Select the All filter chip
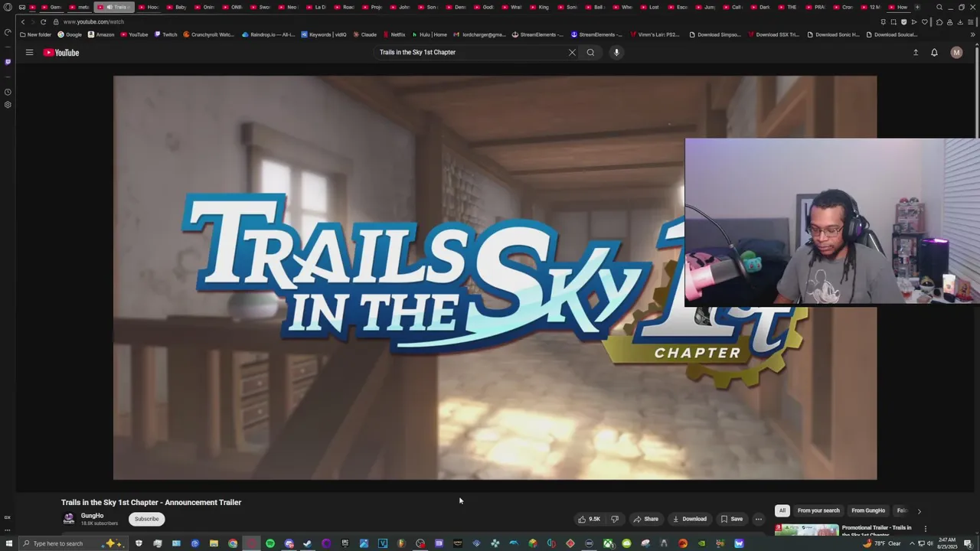This screenshot has height=551, width=980. click(782, 510)
